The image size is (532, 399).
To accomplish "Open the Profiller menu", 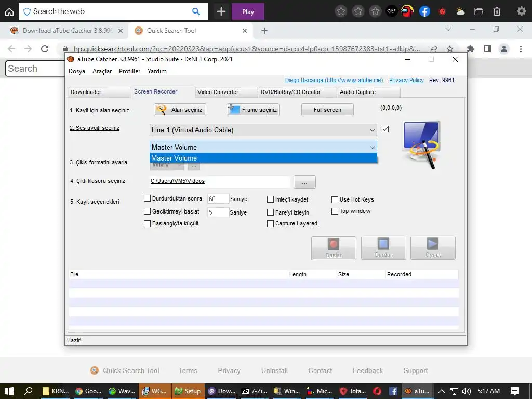I will click(x=129, y=71).
